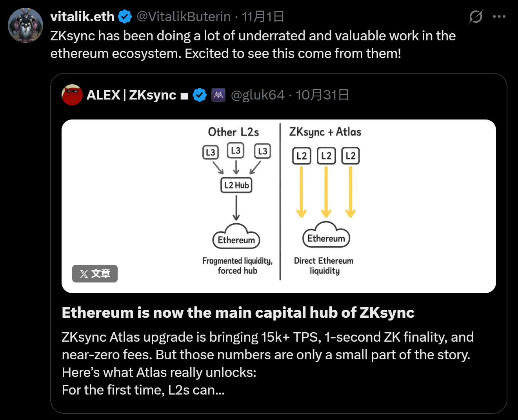Click ALEX's verified checkmark badge
This screenshot has height=420, width=518.
coord(200,95)
